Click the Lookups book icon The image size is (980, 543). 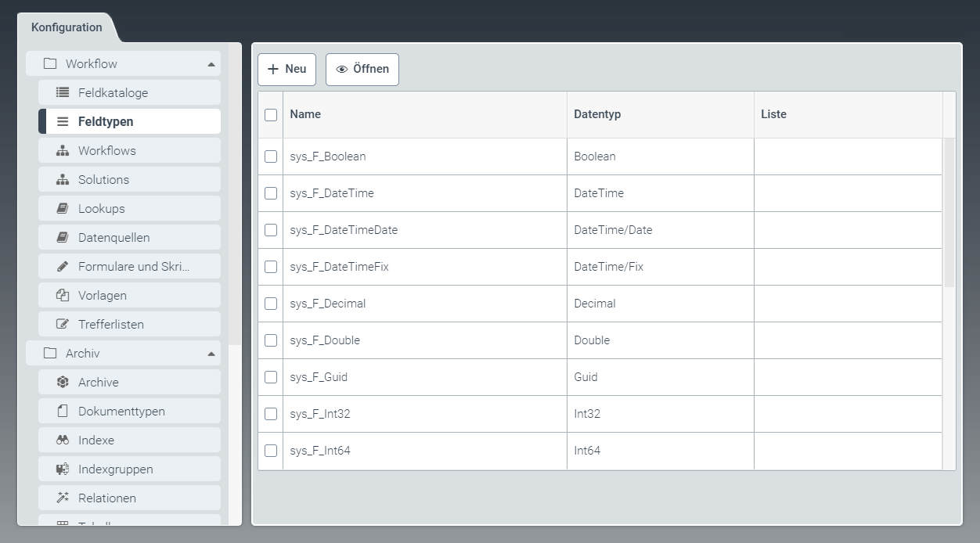[x=63, y=208]
